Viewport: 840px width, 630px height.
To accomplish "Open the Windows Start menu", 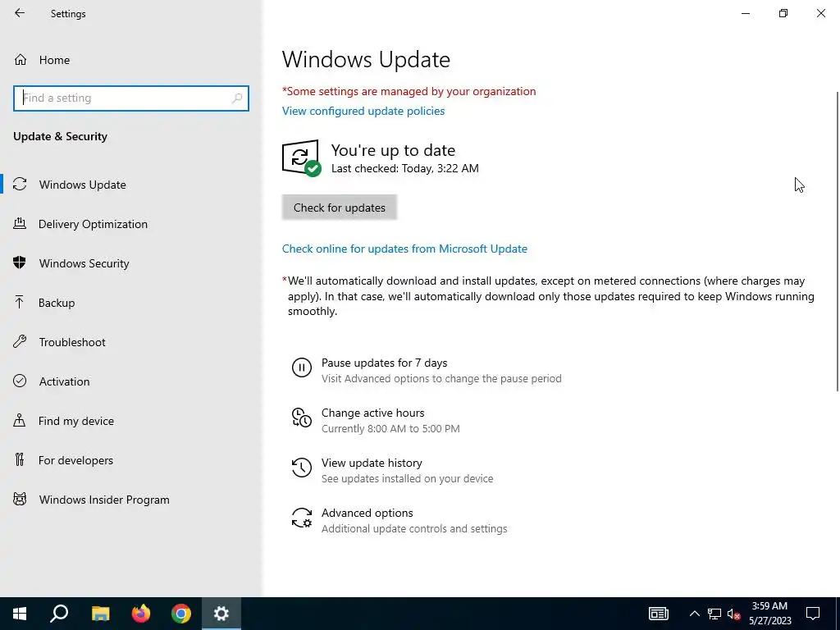I will click(x=20, y=614).
